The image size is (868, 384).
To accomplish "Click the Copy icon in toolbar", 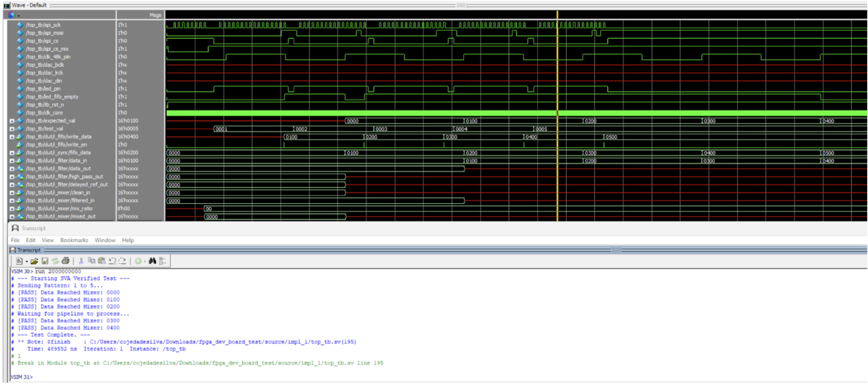I will 91,261.
